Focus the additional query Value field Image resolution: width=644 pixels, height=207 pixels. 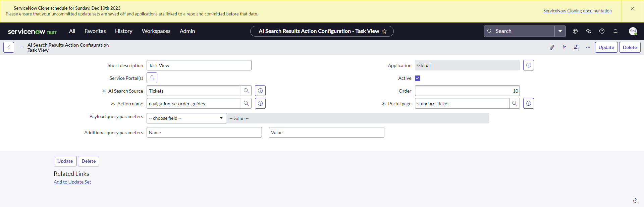tap(326, 132)
